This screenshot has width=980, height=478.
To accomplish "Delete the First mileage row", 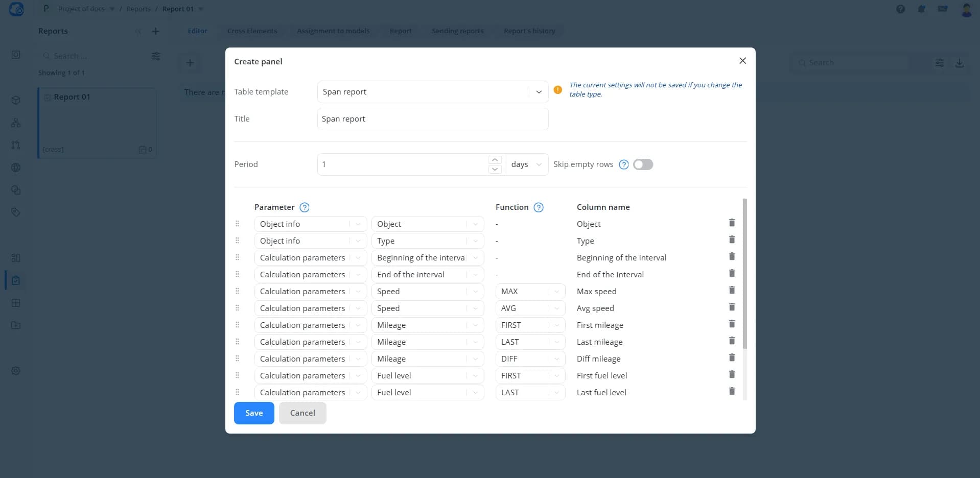I will [732, 324].
